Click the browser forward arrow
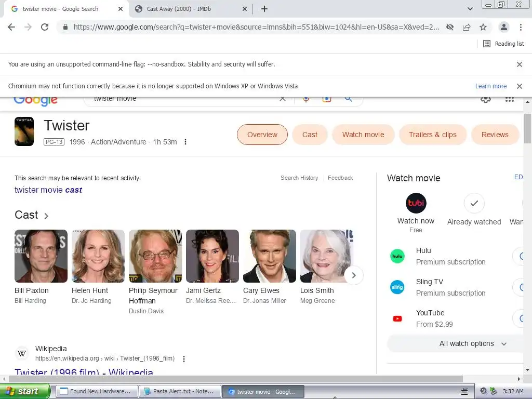Screen dimensions: 532x399 (28, 27)
